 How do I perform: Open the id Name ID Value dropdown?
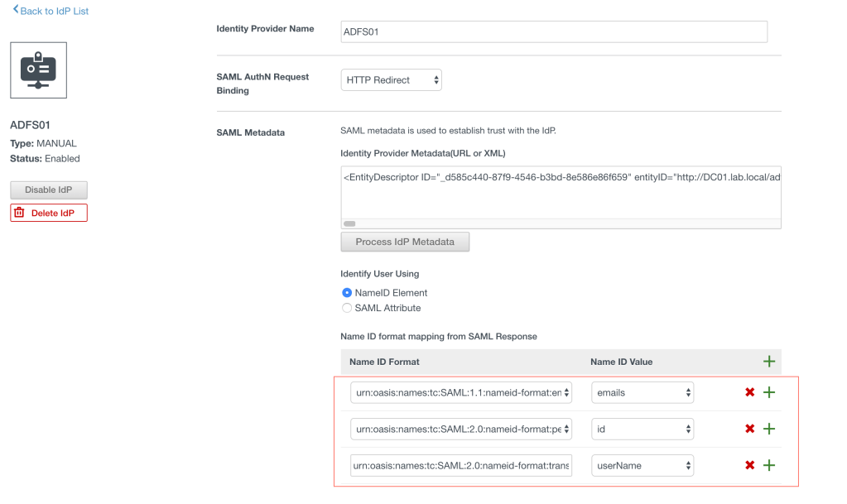coord(642,429)
